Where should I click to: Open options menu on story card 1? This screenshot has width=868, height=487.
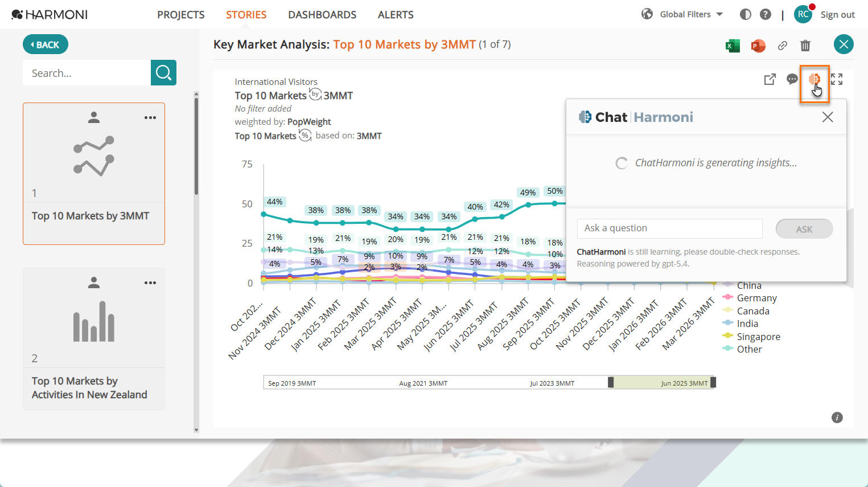[x=150, y=118]
